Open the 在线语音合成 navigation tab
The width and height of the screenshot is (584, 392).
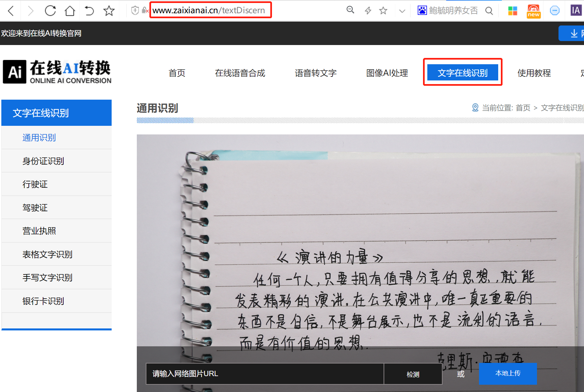240,73
